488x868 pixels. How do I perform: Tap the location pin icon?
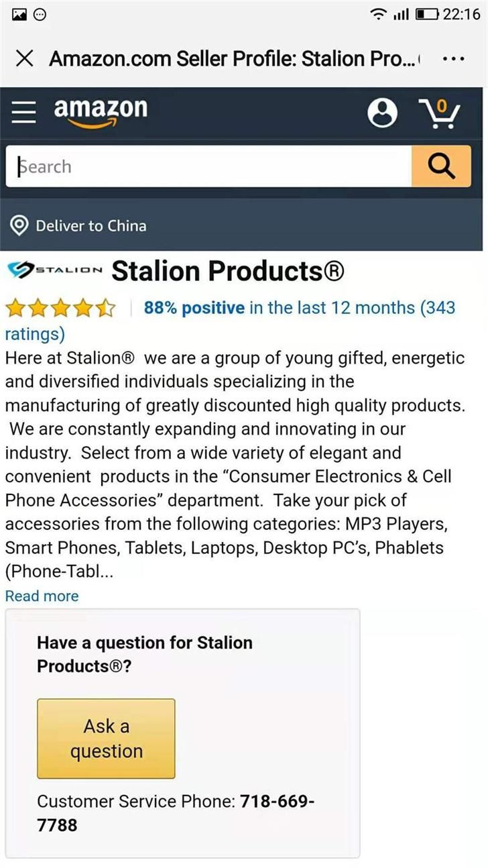19,226
